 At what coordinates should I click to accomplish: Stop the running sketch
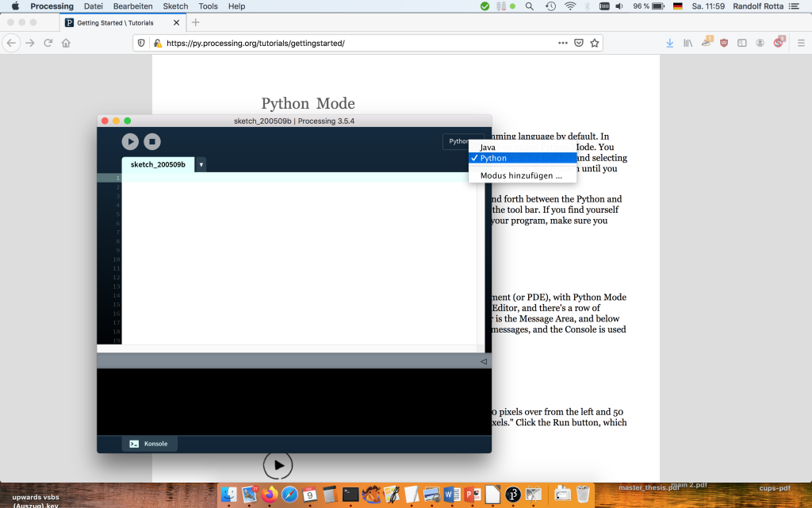(151, 141)
